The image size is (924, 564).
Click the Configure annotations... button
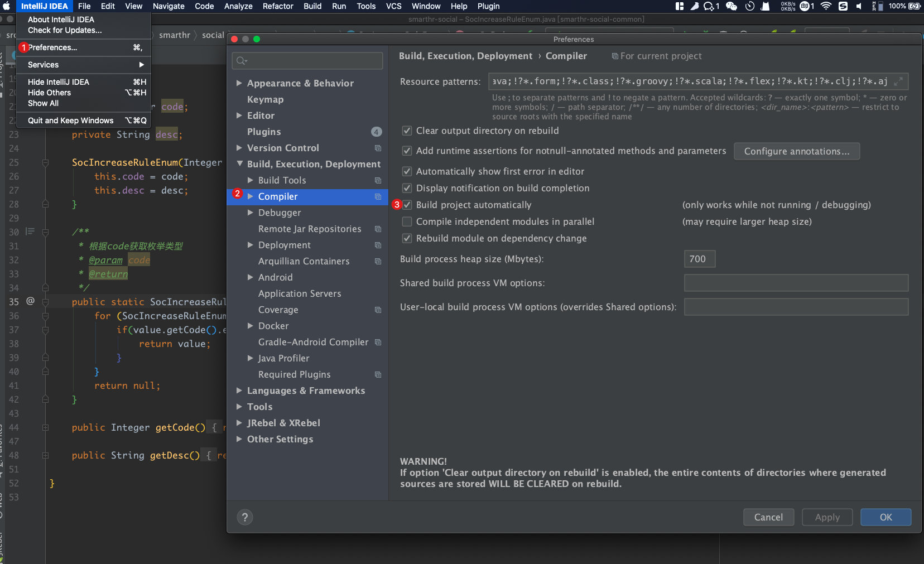coord(797,151)
